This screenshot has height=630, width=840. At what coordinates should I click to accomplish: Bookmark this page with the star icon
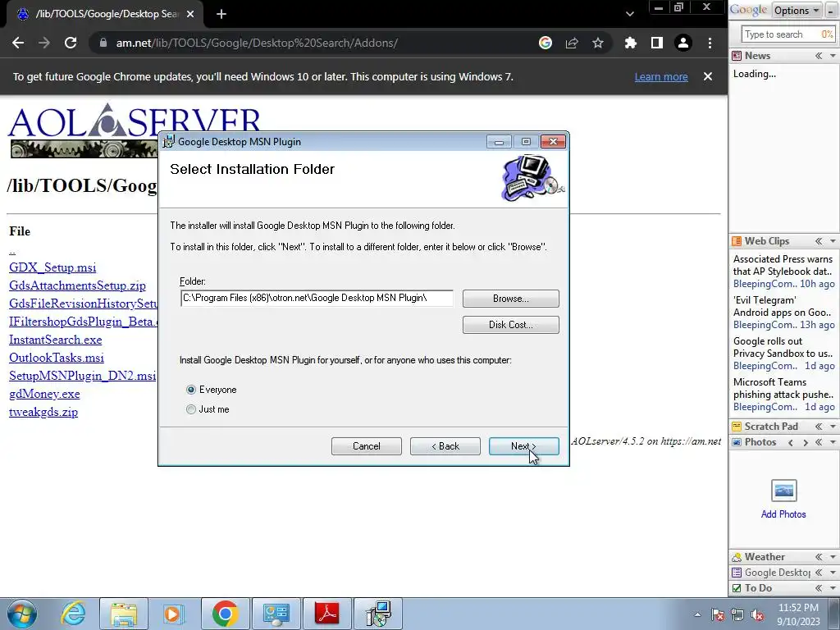click(598, 43)
